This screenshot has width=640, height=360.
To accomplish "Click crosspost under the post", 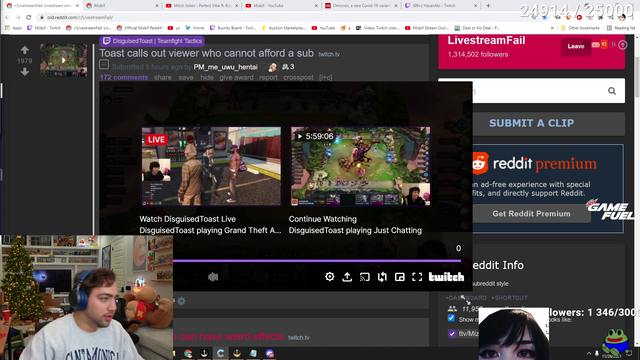I will tap(298, 77).
